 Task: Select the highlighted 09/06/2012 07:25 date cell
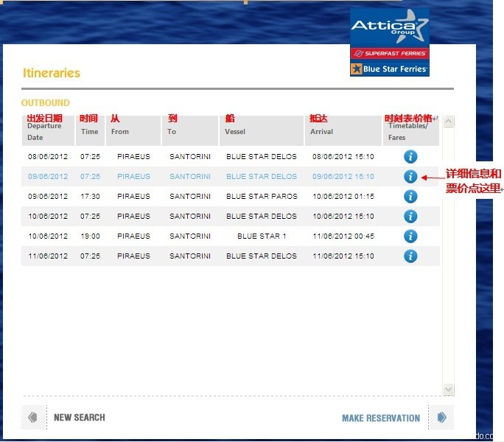coord(48,177)
